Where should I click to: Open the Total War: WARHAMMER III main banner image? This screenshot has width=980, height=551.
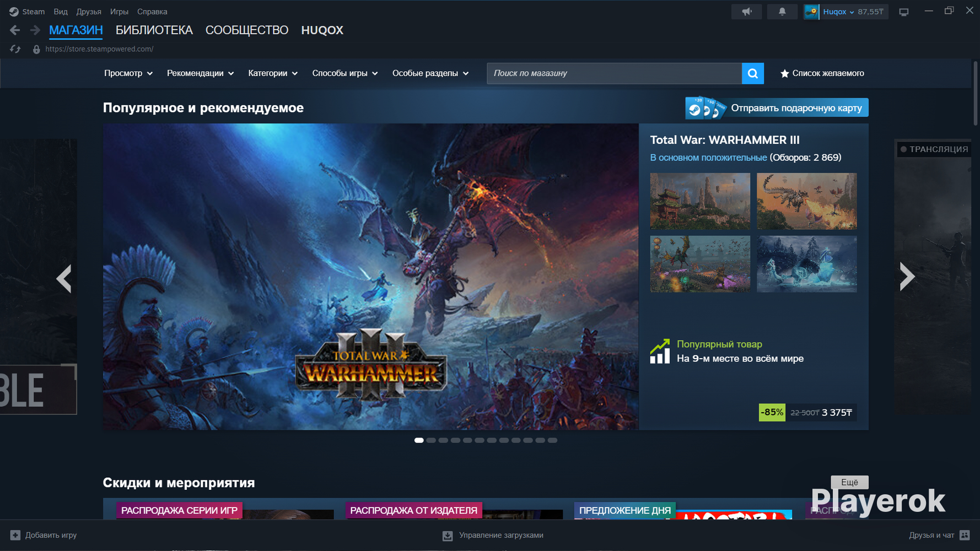click(370, 277)
